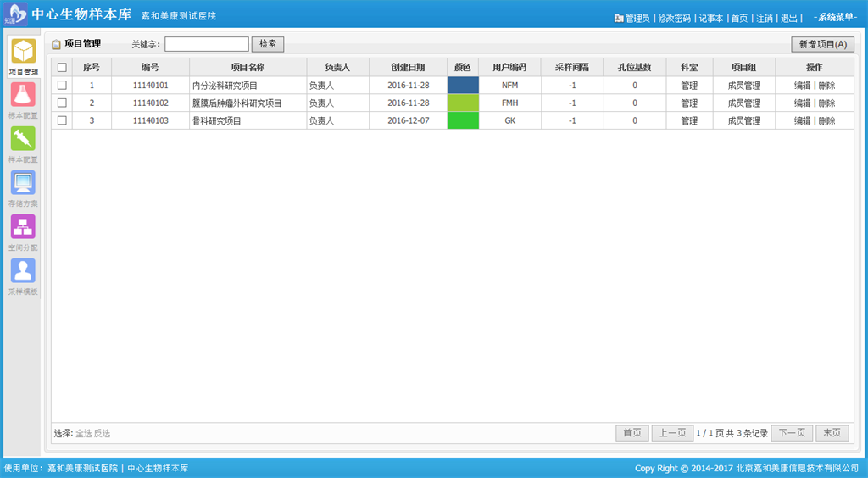Toggle the select-all header checkbox
Screen dimensions: 868x478
[x=62, y=68]
